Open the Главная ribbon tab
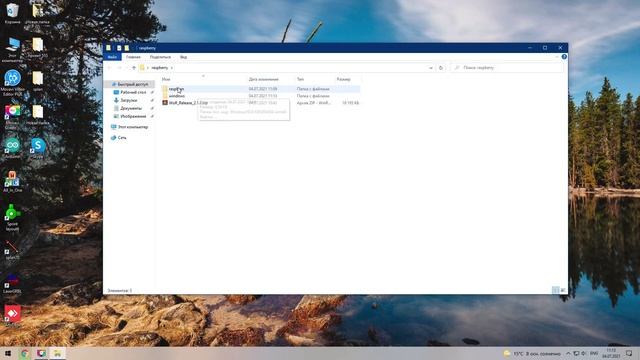Viewport: 640px width, 360px height. point(133,57)
